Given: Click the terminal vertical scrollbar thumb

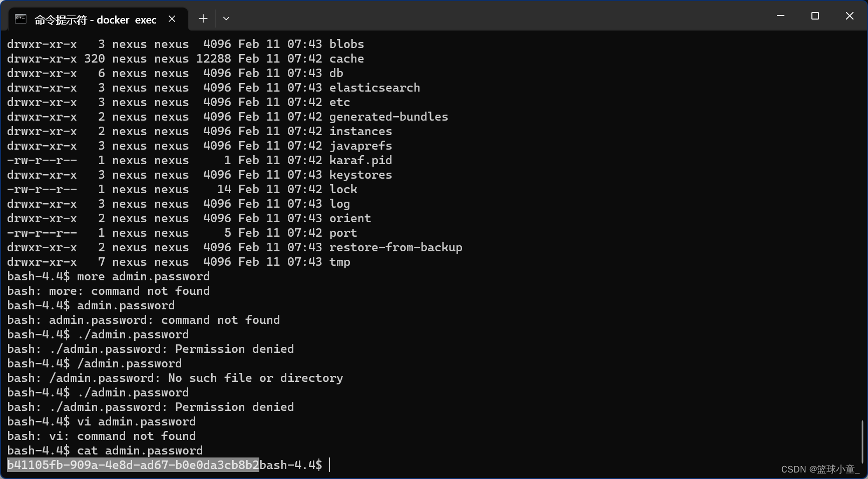Looking at the screenshot, I should point(862,442).
